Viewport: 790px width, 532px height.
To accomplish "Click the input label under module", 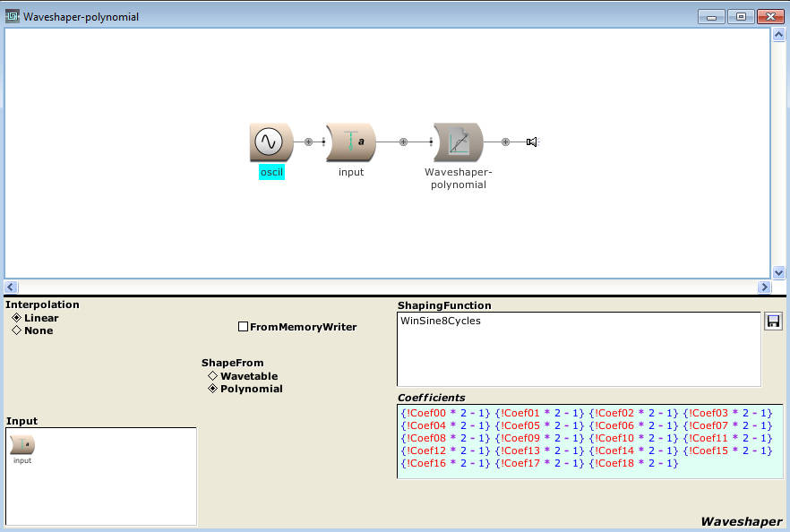I will [351, 172].
